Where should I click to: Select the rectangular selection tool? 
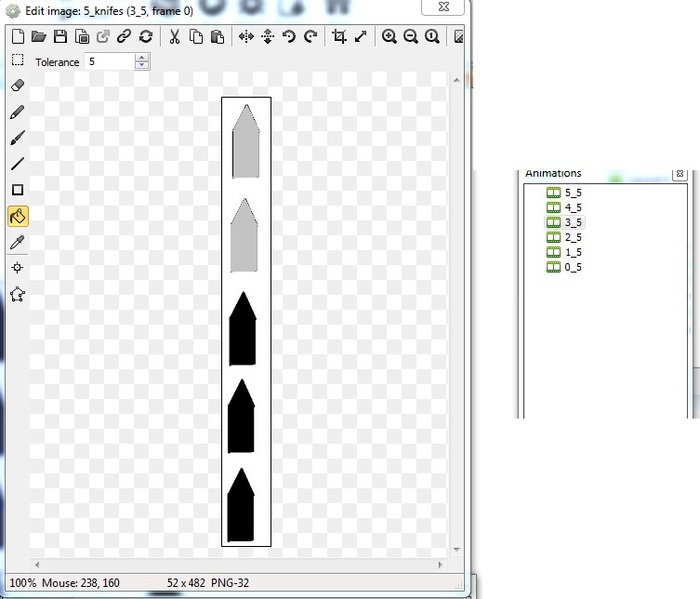(17, 61)
